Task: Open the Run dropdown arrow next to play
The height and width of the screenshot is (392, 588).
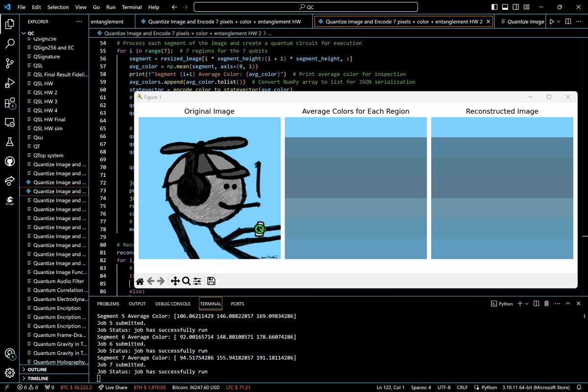Action: pos(559,22)
